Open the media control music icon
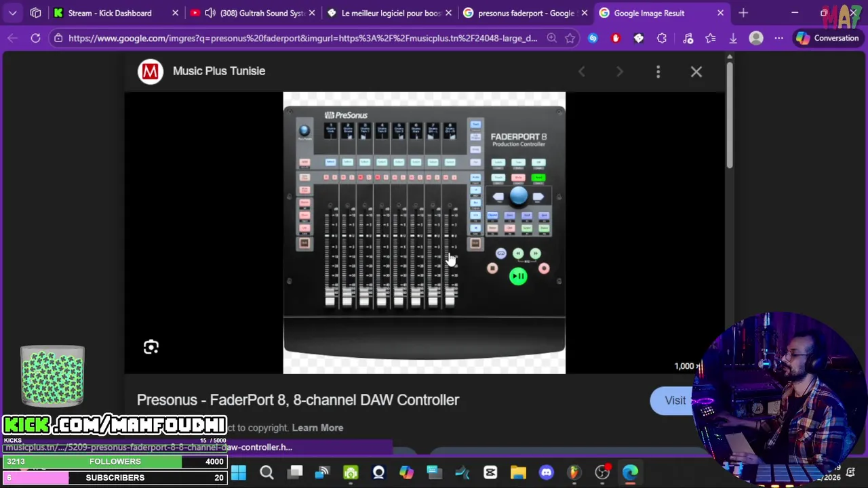The height and width of the screenshot is (488, 868). point(688,38)
